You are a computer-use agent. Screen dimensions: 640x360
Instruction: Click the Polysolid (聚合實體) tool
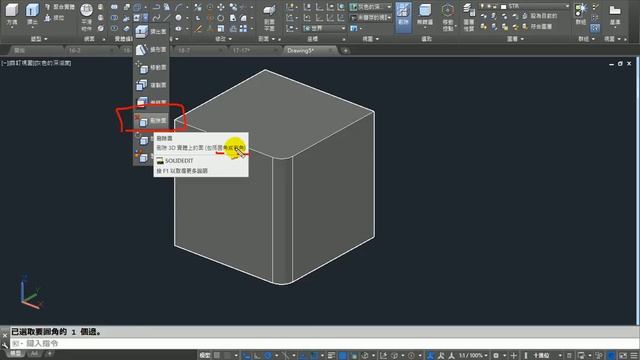pyautogui.click(x=60, y=7)
